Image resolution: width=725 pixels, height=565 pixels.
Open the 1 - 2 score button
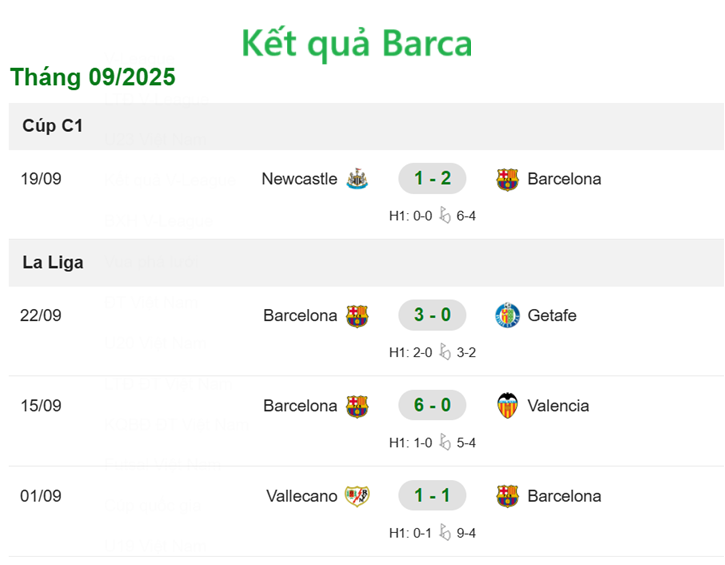pyautogui.click(x=432, y=179)
